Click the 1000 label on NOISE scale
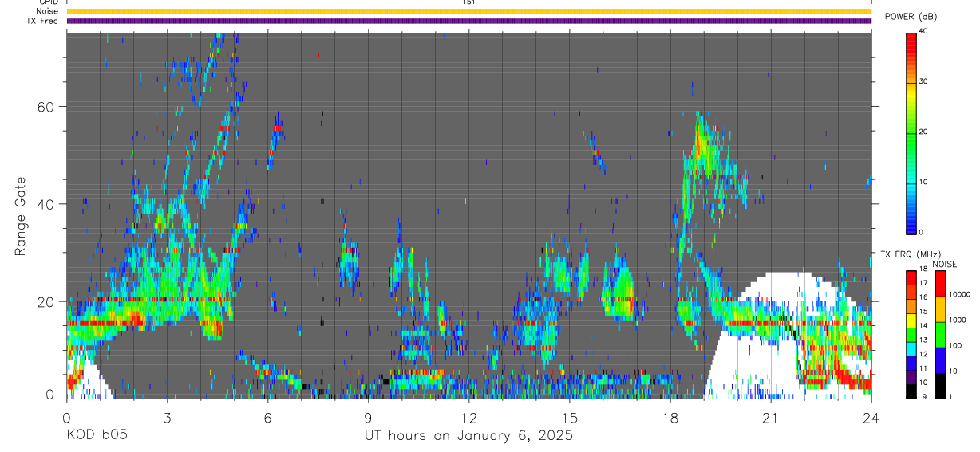This screenshot has width=980, height=452. pos(958,320)
